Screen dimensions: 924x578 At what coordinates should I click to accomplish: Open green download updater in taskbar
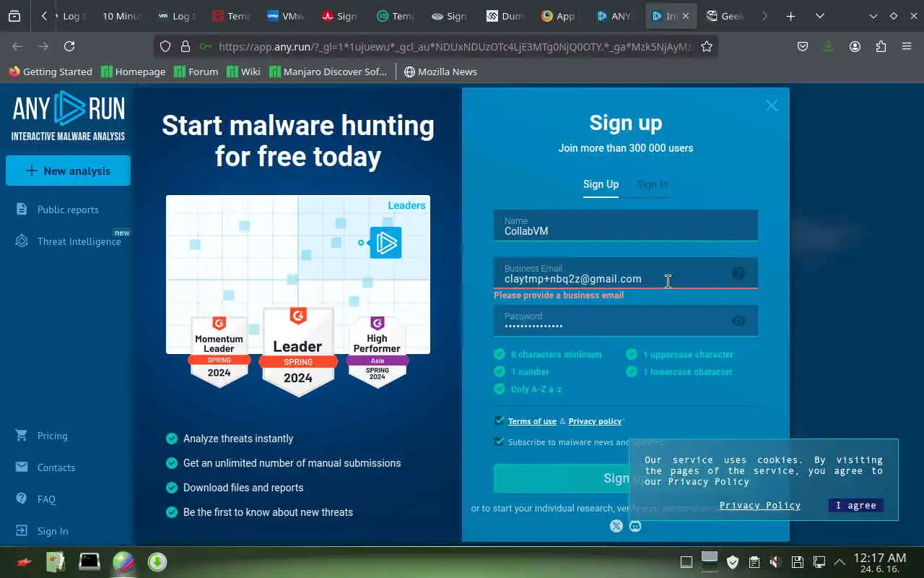click(157, 561)
